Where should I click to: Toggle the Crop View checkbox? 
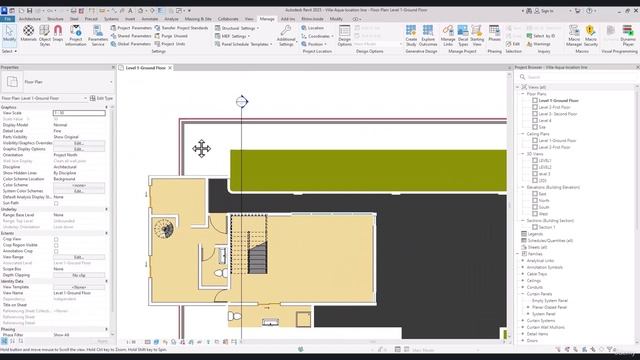pos(56,239)
